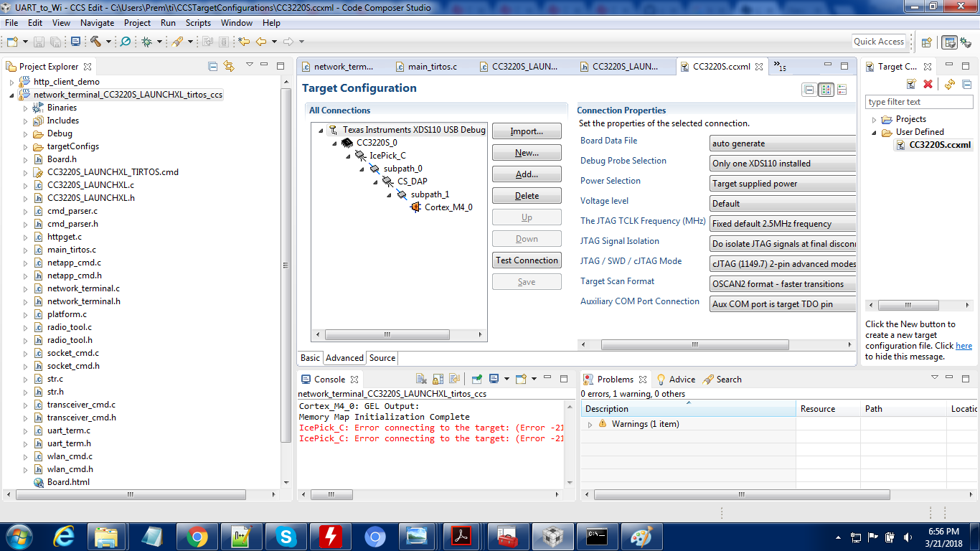This screenshot has height=551, width=980.
Task: Refresh the Target Configurations view
Action: (949, 85)
